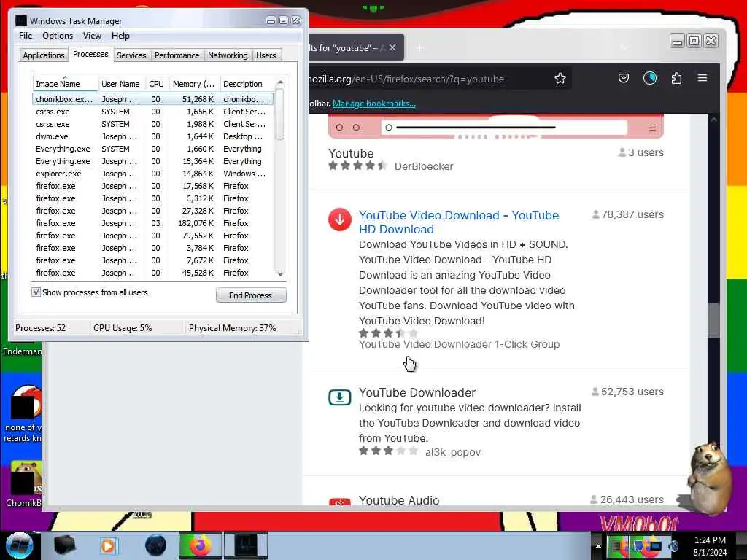This screenshot has height=560, width=747.
Task: Click the YouTube Downloader add-on icon
Action: pyautogui.click(x=340, y=397)
